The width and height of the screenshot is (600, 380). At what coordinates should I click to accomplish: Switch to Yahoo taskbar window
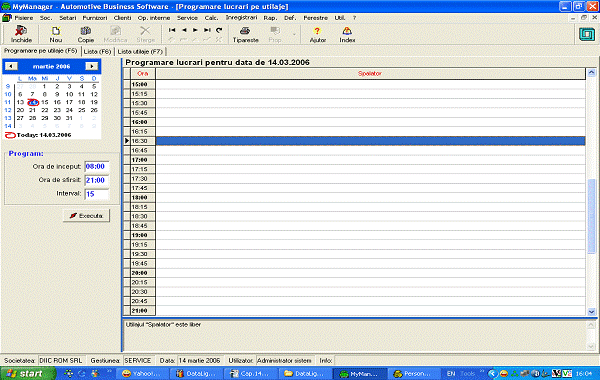click(x=142, y=374)
